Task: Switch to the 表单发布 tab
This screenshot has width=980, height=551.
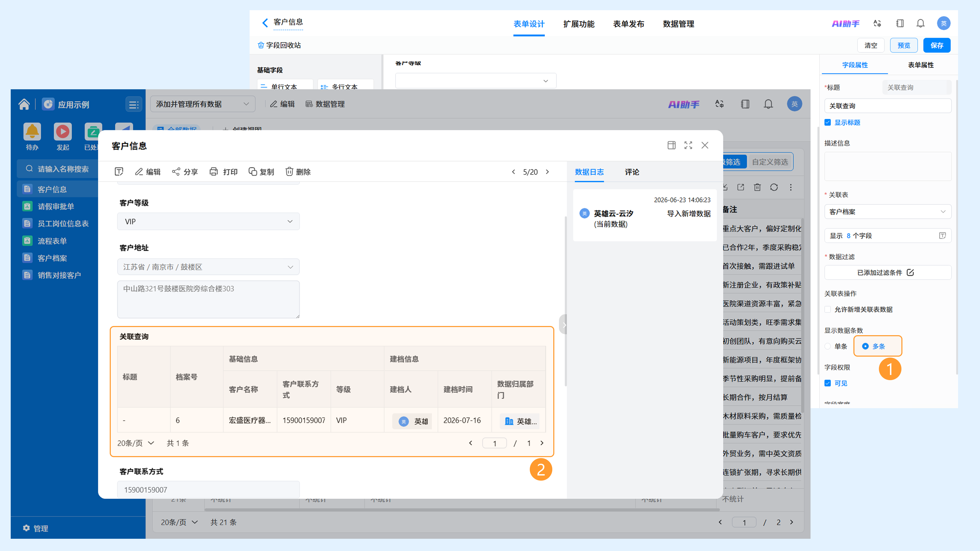Action: (629, 24)
